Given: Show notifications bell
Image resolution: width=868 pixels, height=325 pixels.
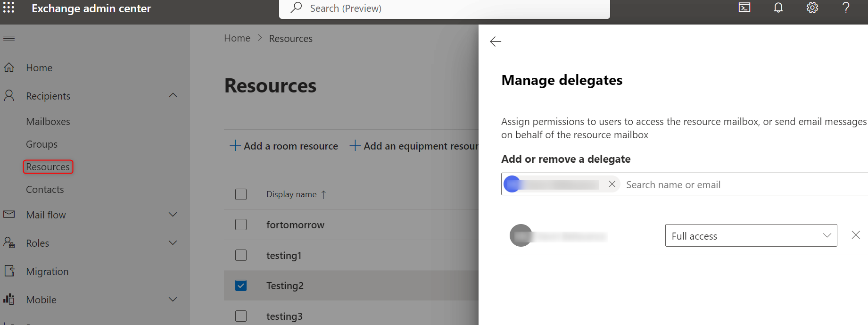Looking at the screenshot, I should tap(778, 8).
